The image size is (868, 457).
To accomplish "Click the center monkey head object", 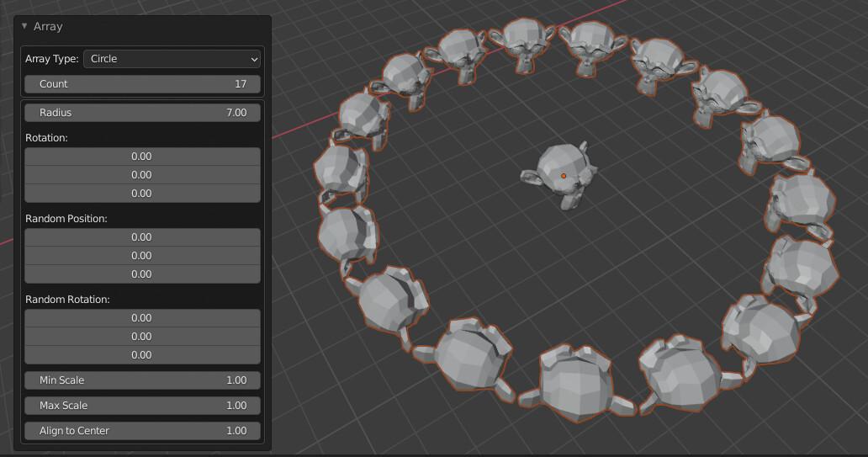I will coord(559,174).
